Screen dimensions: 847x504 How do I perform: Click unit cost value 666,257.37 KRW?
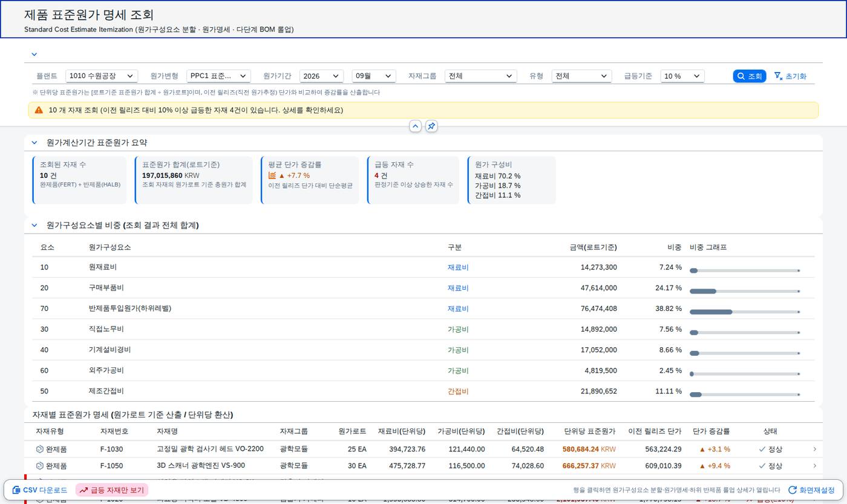(x=589, y=466)
